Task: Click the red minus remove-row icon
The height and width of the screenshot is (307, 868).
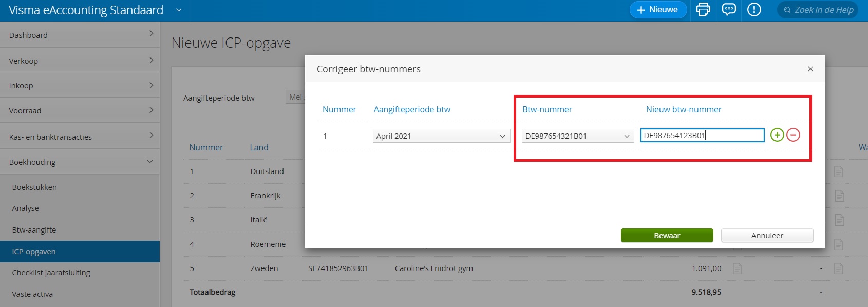Action: click(x=794, y=135)
